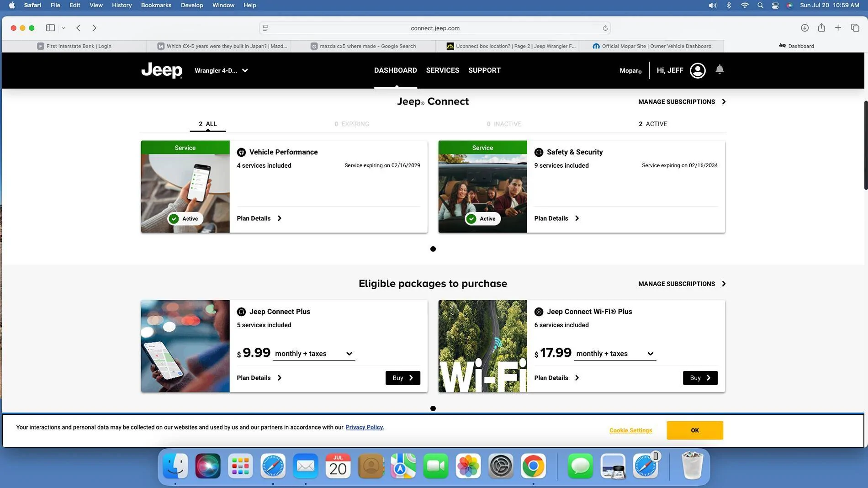
Task: Click the connect.jeep.com address bar
Action: 434,28
